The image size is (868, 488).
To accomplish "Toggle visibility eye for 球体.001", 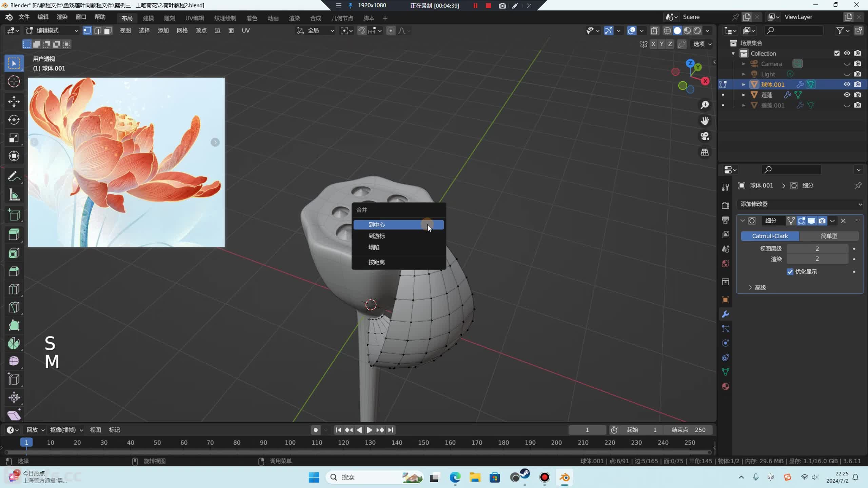I will coord(847,84).
